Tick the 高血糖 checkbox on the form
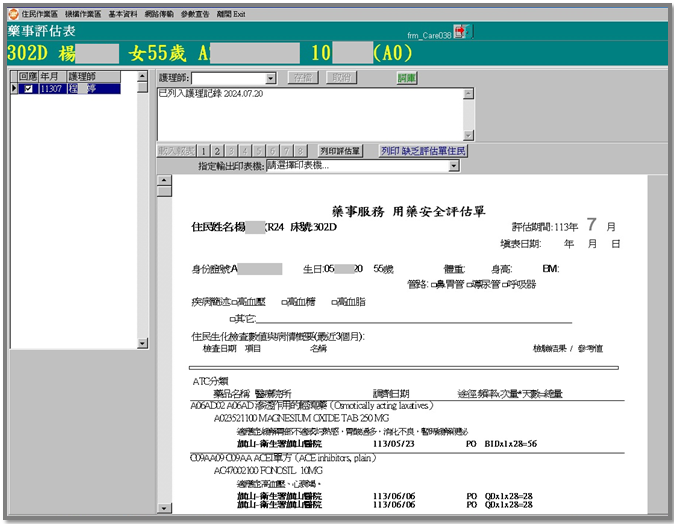The width and height of the screenshot is (674, 524). coord(285,301)
